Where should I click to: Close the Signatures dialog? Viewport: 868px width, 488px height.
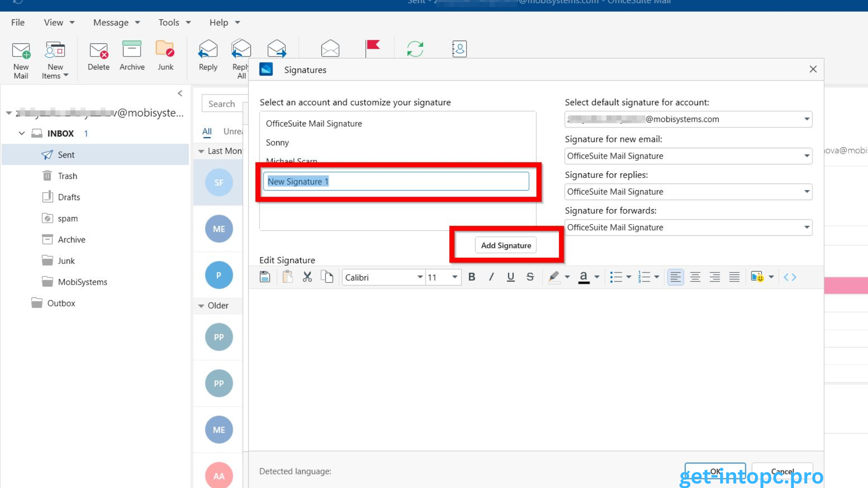pos(813,69)
